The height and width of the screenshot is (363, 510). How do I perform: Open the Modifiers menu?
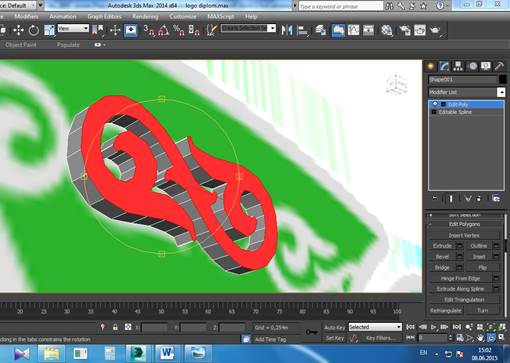[26, 16]
